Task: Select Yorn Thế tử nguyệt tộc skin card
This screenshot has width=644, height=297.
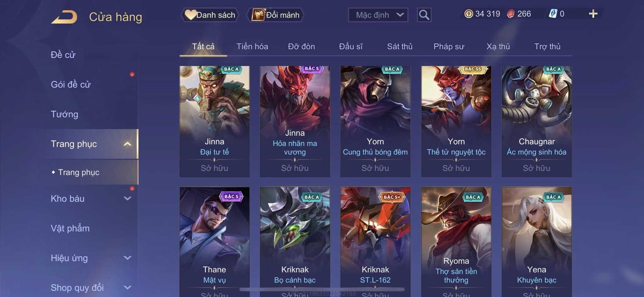Action: coord(456,121)
